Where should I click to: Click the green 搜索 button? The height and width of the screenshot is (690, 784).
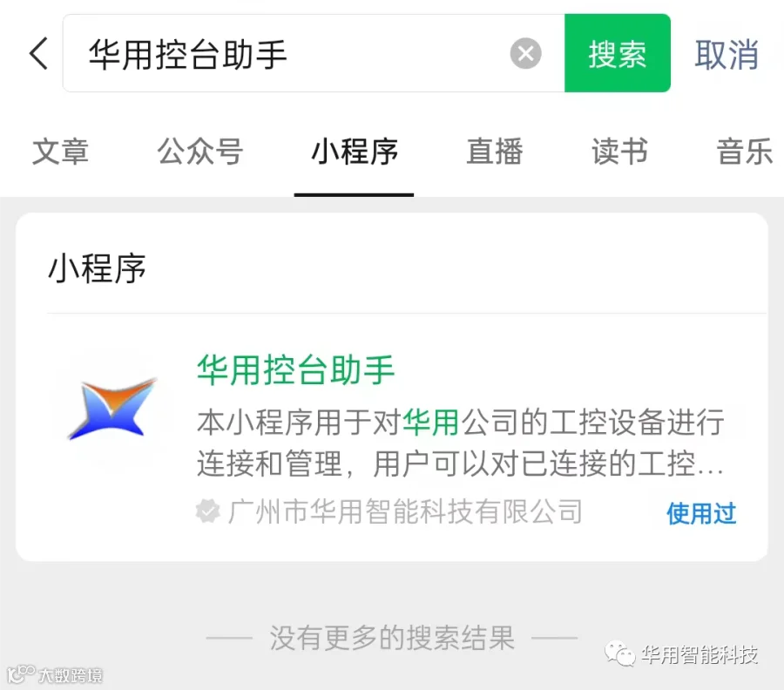618,53
